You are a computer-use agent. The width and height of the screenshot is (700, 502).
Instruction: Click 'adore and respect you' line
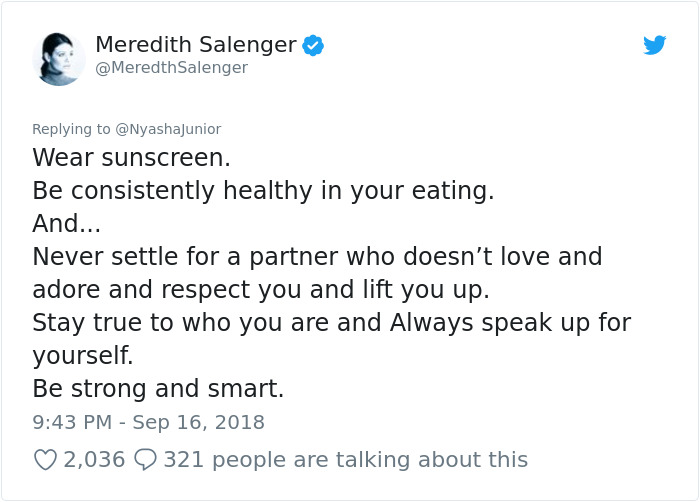coord(261,290)
